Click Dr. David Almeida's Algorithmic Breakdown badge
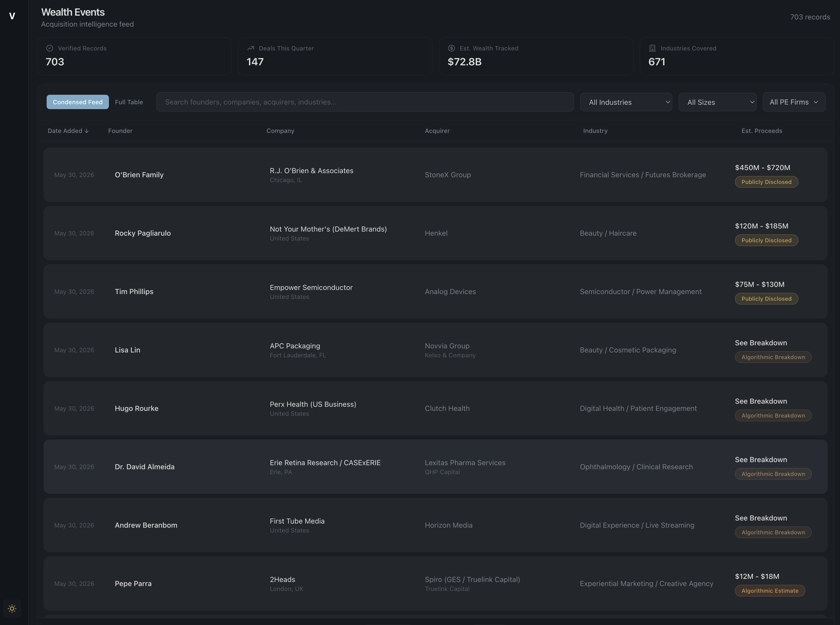 (x=773, y=474)
